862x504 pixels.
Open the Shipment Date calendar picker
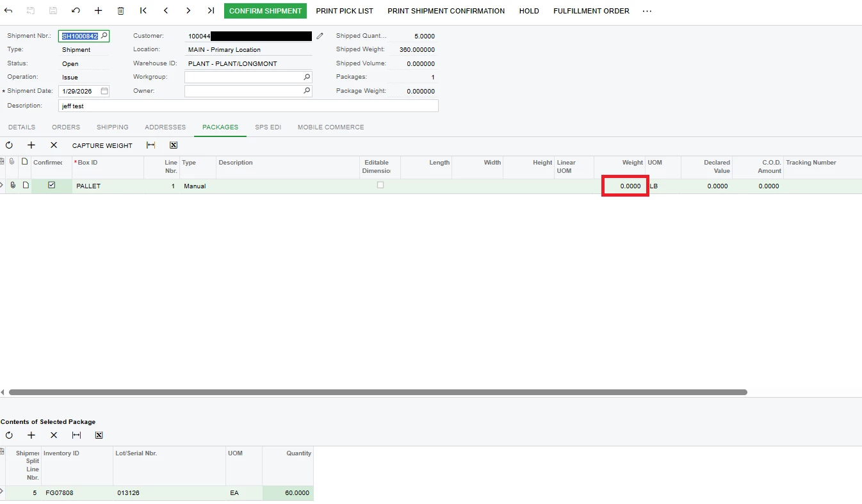[x=104, y=91]
